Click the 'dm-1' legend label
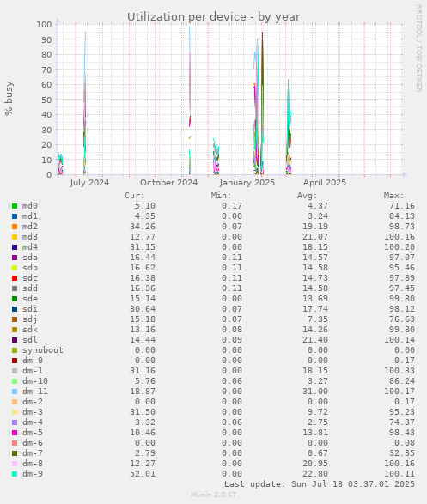 pos(33,371)
